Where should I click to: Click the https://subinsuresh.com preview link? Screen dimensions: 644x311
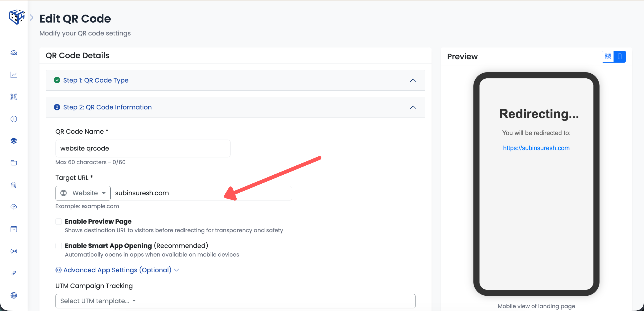pyautogui.click(x=536, y=148)
